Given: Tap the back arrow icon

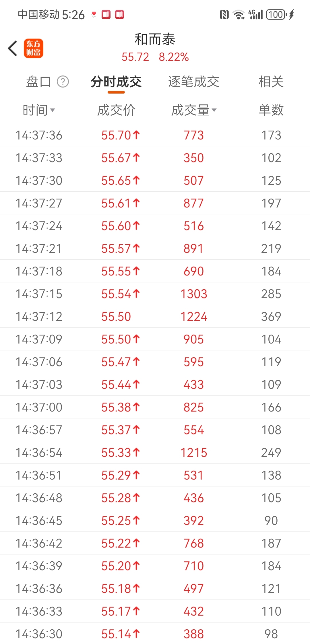Looking at the screenshot, I should [12, 48].
